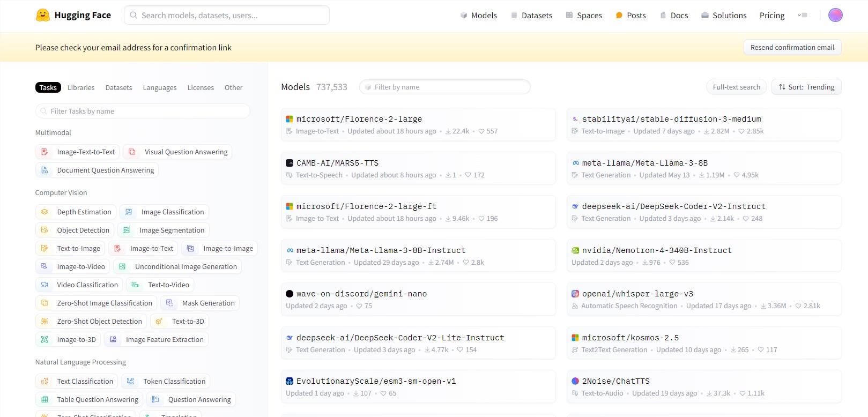Select the Mask Generation task icon
The width and height of the screenshot is (868, 417).
click(170, 303)
